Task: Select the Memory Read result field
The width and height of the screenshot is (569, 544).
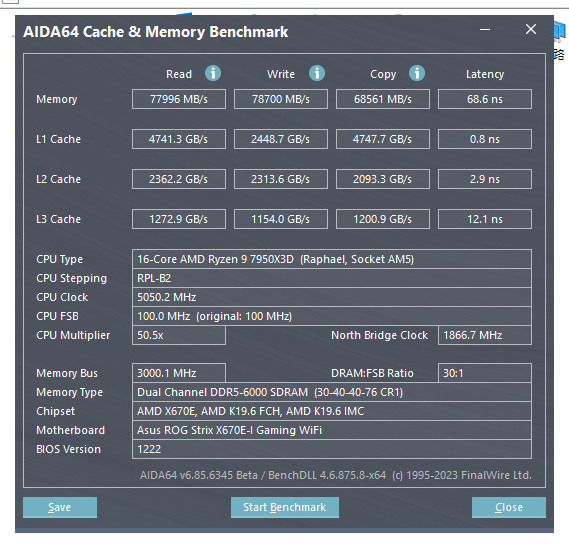Action: pyautogui.click(x=179, y=99)
